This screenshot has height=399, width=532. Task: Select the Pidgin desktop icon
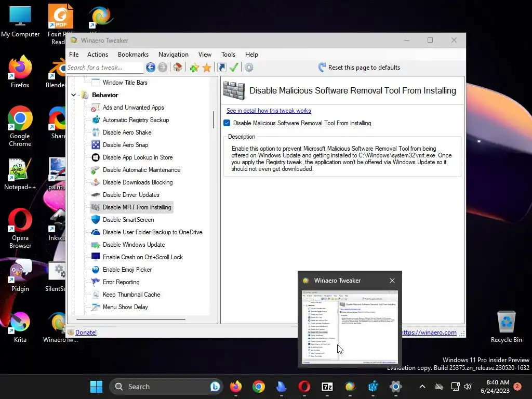point(20,276)
